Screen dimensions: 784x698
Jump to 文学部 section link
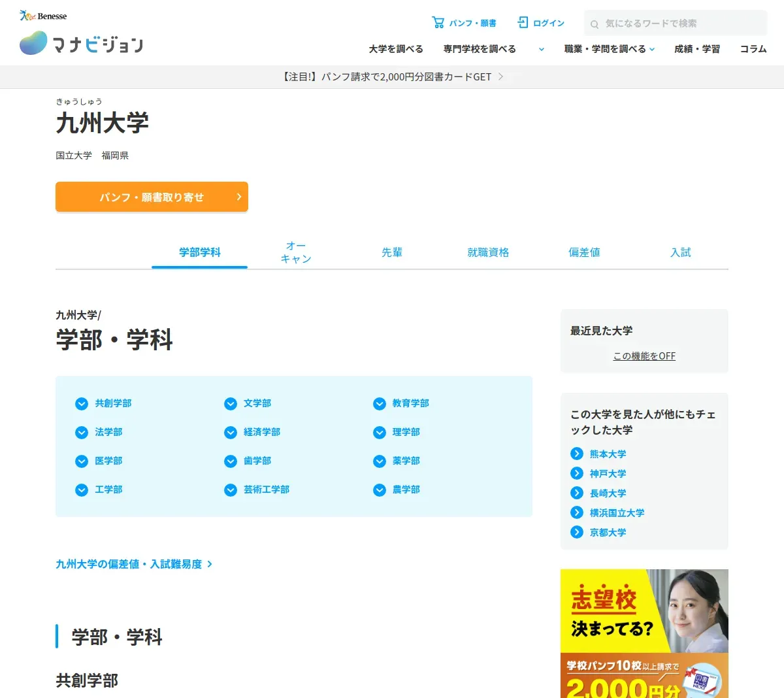[x=257, y=403]
